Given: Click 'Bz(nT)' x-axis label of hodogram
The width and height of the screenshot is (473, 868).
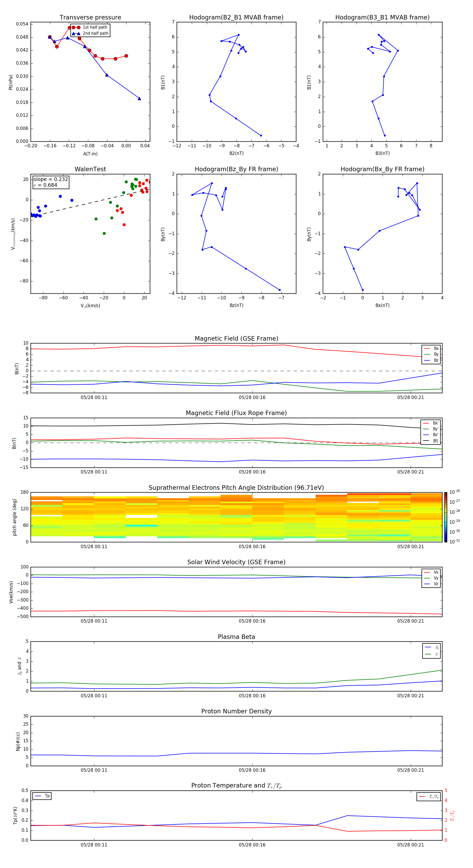Looking at the screenshot, I should [236, 305].
